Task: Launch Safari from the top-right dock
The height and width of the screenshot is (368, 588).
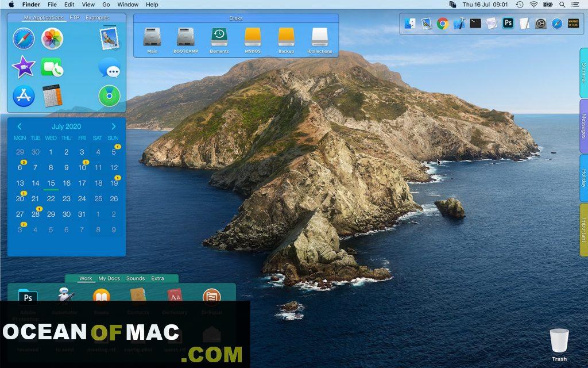Action: click(557, 23)
